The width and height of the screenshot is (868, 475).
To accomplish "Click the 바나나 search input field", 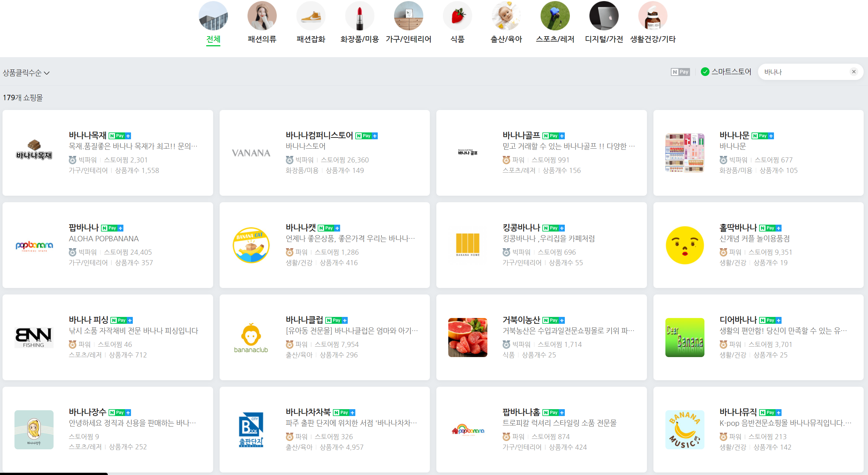I will [803, 72].
